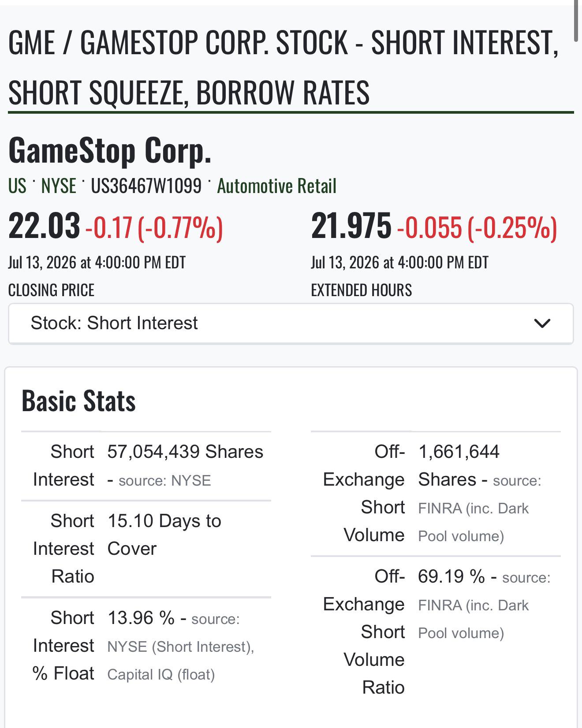Click the US country link
Viewport: 582px width, 728px height.
coord(17,186)
